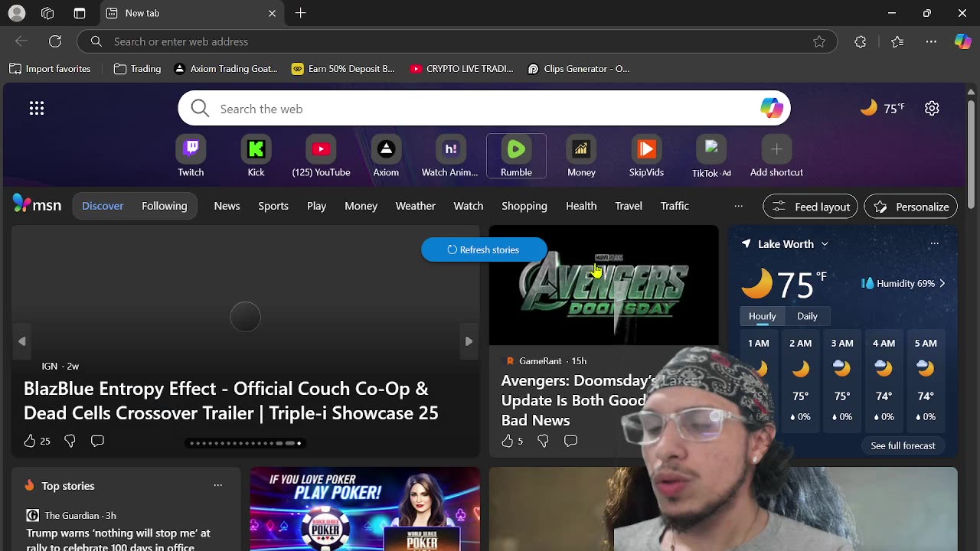Comment on the Avengers Doomsday story
This screenshot has height=551, width=980.
tap(570, 441)
